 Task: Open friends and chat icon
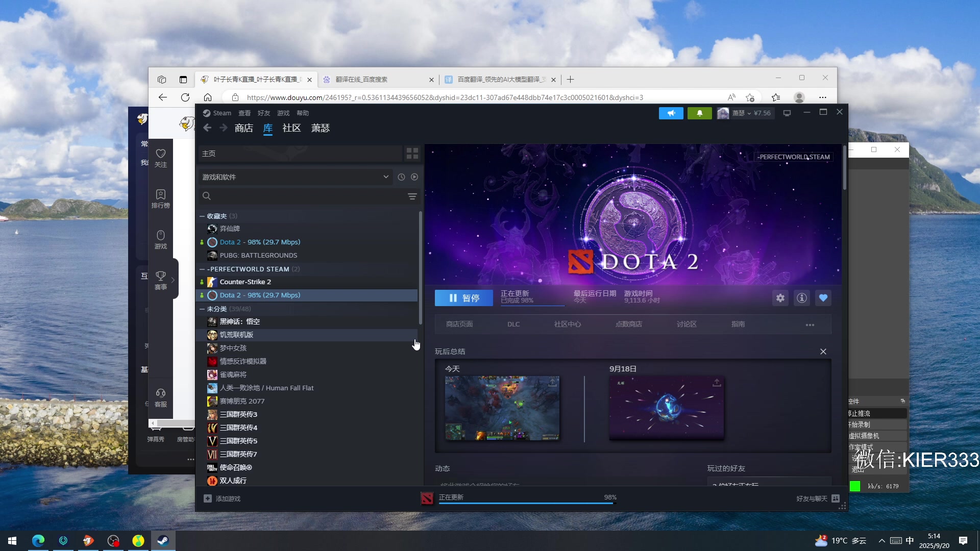[x=836, y=498]
